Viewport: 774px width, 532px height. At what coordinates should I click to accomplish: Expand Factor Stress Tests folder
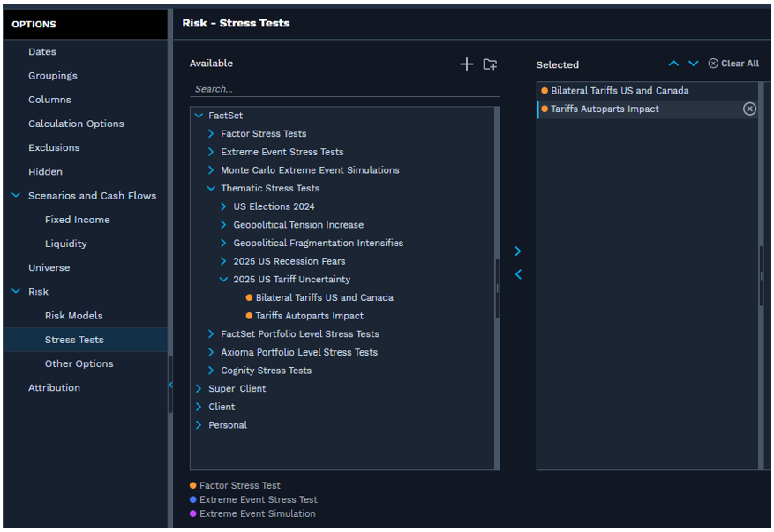(x=211, y=134)
